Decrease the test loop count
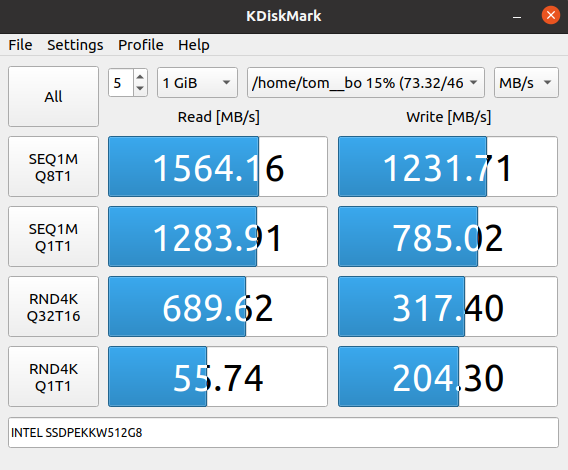This screenshot has width=568, height=470. (140, 89)
